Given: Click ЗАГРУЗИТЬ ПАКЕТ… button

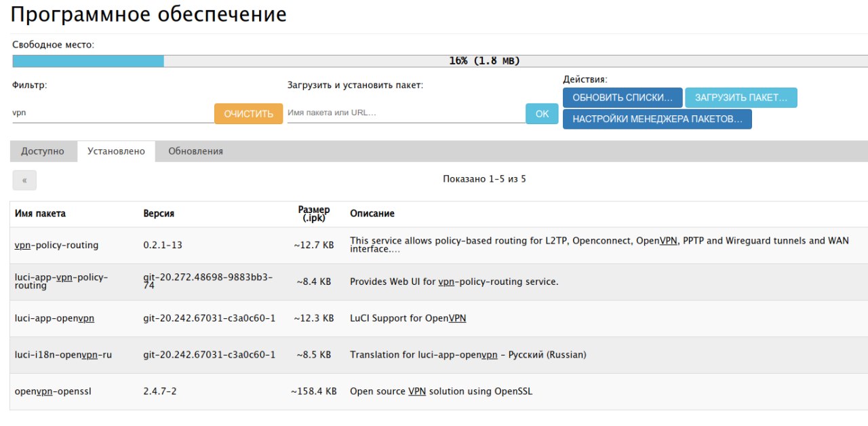Looking at the screenshot, I should click(741, 98).
